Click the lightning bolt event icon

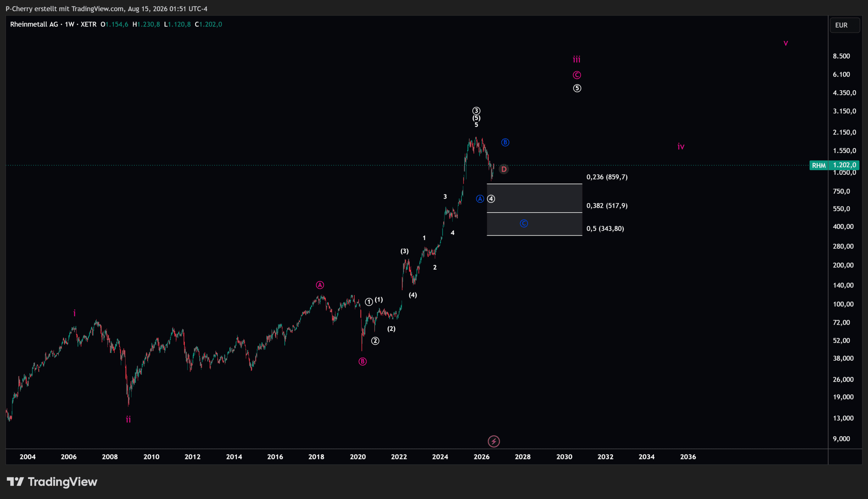point(494,441)
